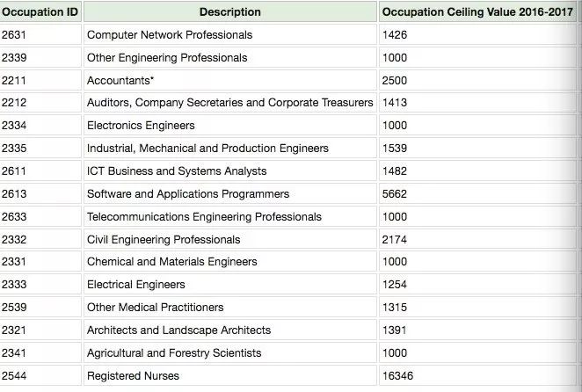Click ICT Business and Systems Analysts
Screen dimensions: 582x392
[x=177, y=171]
